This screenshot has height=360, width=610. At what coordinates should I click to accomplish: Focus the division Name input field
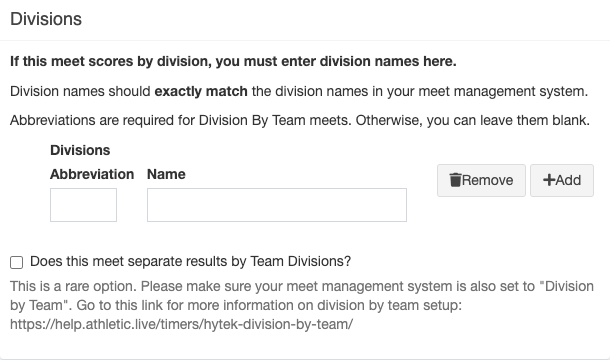tap(277, 205)
